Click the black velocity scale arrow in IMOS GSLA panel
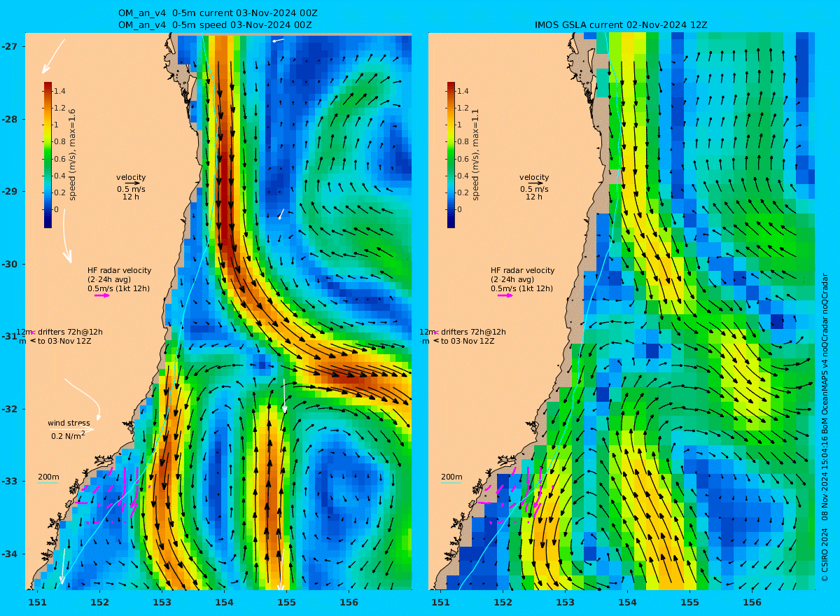Image resolution: width=840 pixels, height=616 pixels. pyautogui.click(x=536, y=183)
